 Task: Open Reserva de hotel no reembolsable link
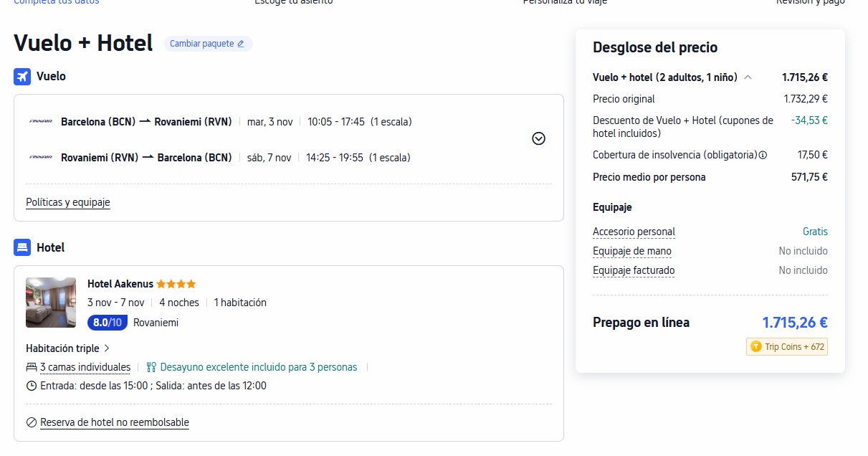click(x=115, y=422)
